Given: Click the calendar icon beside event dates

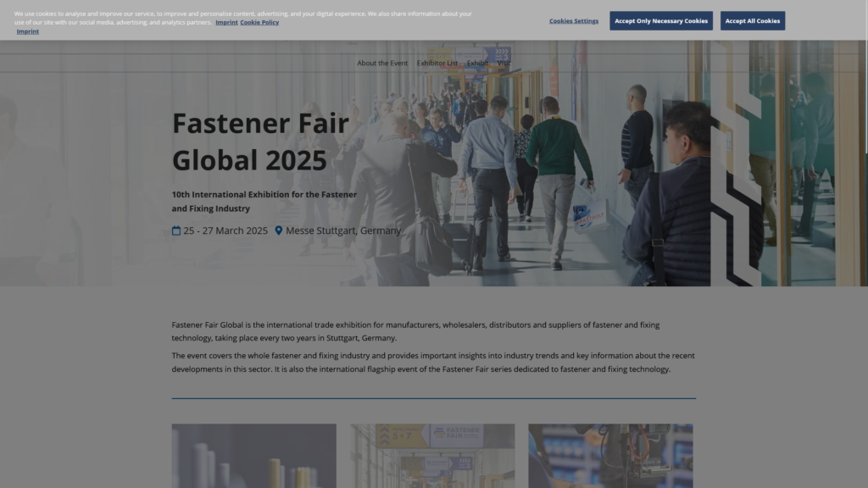Looking at the screenshot, I should [176, 230].
